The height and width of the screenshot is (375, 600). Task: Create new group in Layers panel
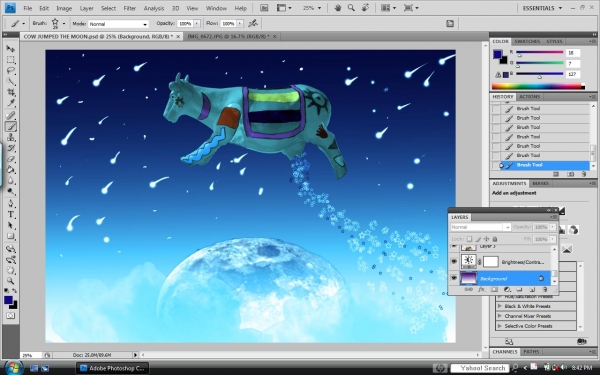click(519, 290)
